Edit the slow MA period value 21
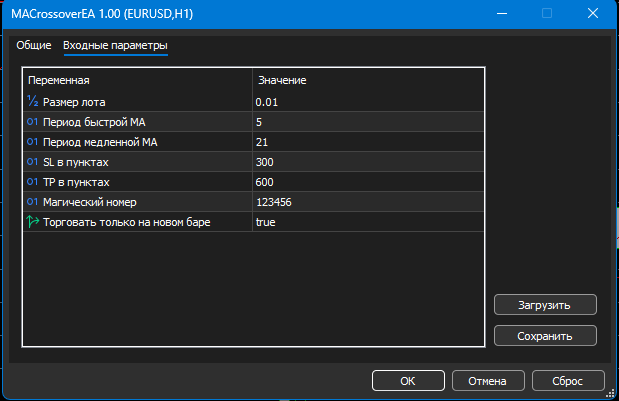Image resolution: width=619 pixels, height=401 pixels. (368, 142)
